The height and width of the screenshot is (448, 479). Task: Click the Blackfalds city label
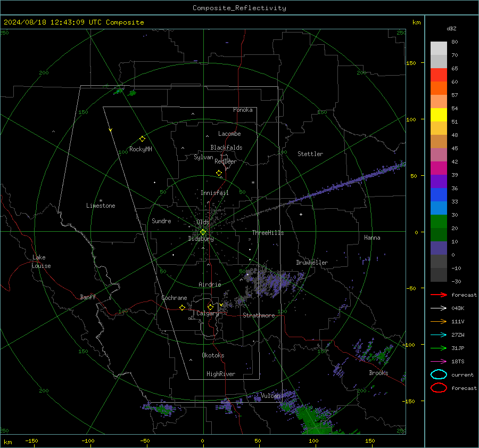click(226, 148)
